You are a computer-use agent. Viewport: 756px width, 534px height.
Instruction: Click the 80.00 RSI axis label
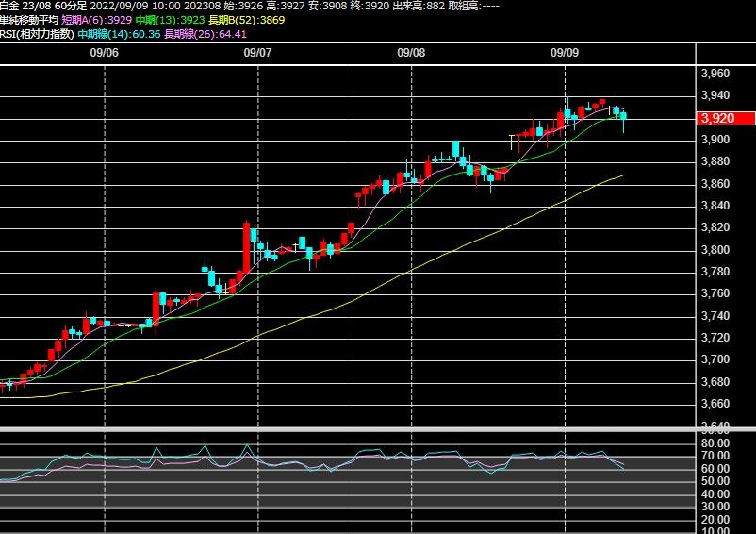tap(715, 442)
